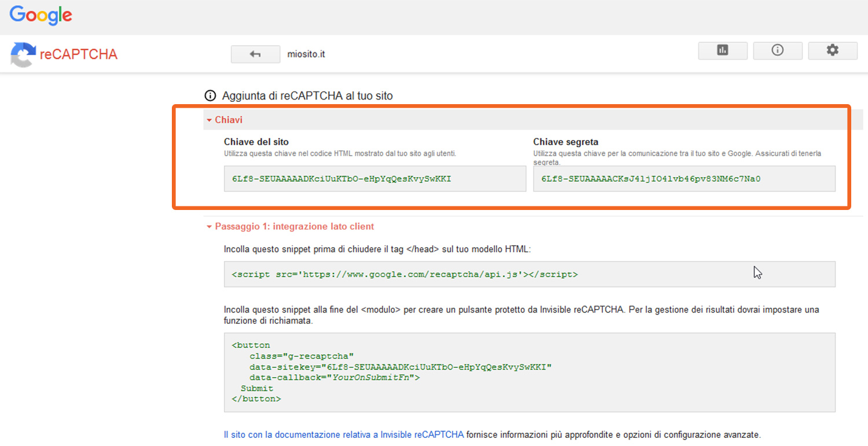Click the Chiave del sito label

[x=256, y=142]
